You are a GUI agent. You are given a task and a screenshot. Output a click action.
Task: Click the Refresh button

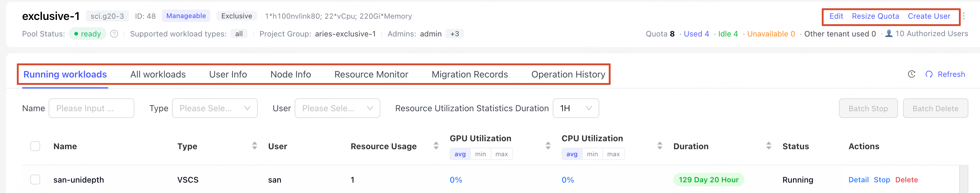click(x=945, y=74)
